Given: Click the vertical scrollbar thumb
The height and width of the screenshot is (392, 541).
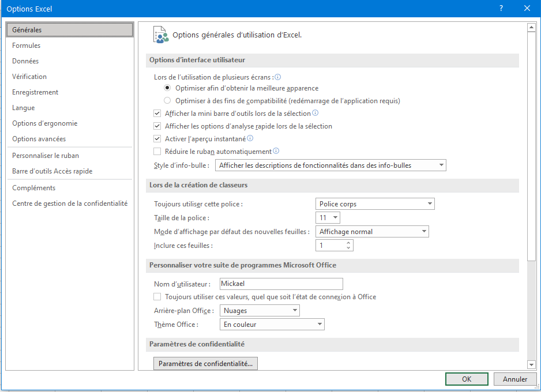Looking at the screenshot, I should coord(531,146).
